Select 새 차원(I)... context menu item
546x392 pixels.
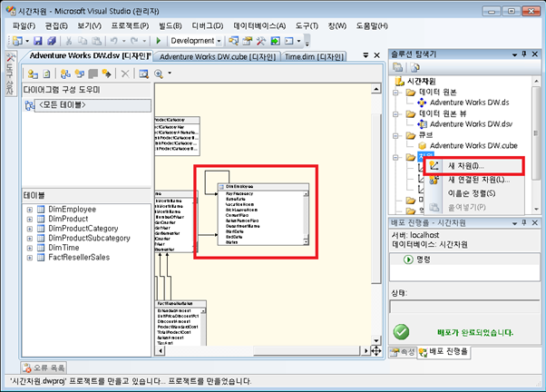click(474, 166)
